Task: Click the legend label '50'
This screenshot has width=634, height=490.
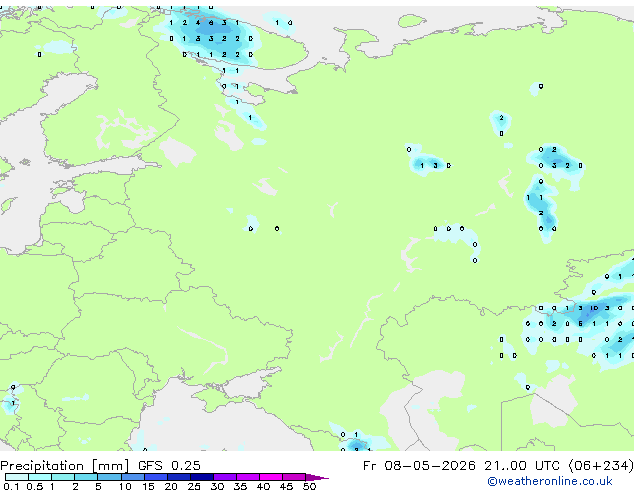Action: [x=310, y=486]
